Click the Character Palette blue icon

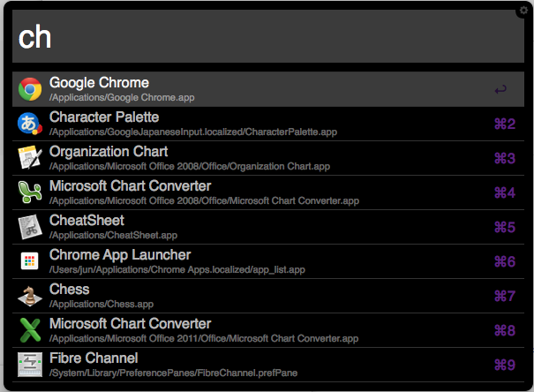[30, 124]
